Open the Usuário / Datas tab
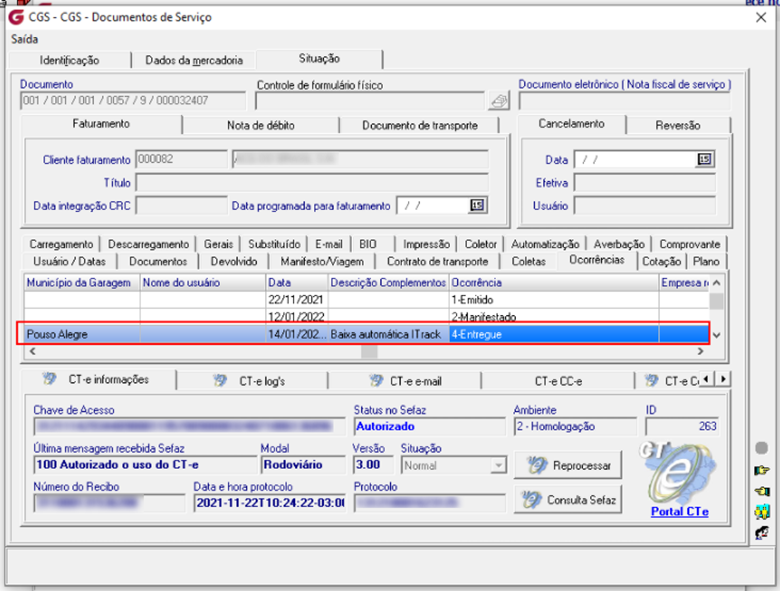This screenshot has height=591, width=780. pyautogui.click(x=69, y=262)
